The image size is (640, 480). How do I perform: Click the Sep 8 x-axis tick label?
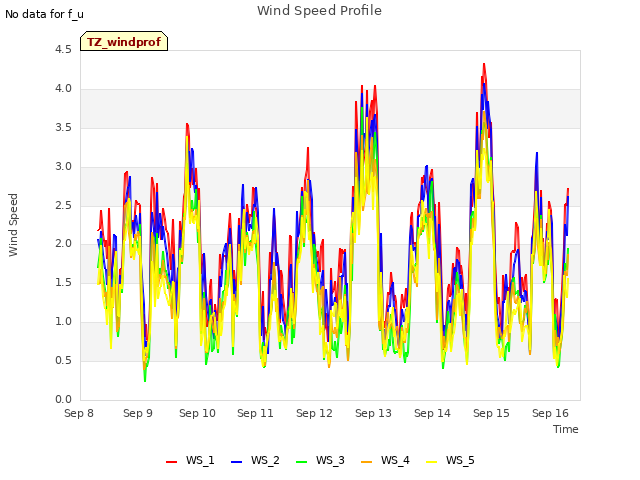[x=79, y=413]
